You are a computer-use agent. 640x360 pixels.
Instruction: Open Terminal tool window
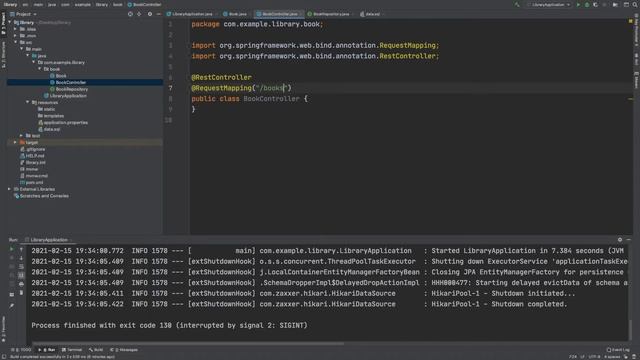point(72,350)
